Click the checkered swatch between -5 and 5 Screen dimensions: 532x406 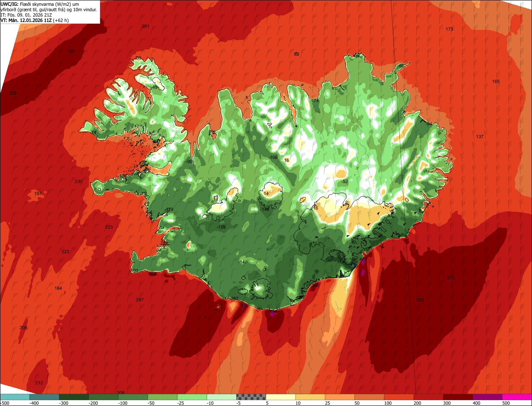tap(251, 397)
